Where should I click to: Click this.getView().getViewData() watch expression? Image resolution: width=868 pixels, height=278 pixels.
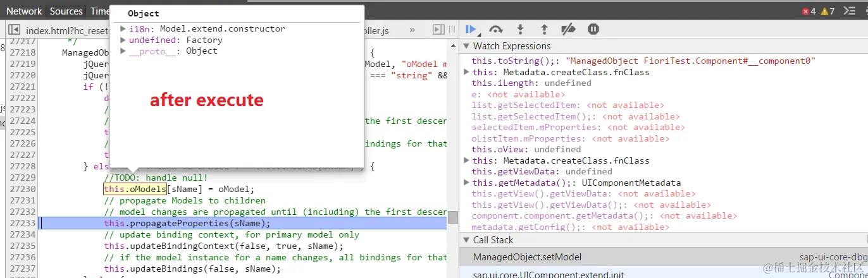(591, 205)
